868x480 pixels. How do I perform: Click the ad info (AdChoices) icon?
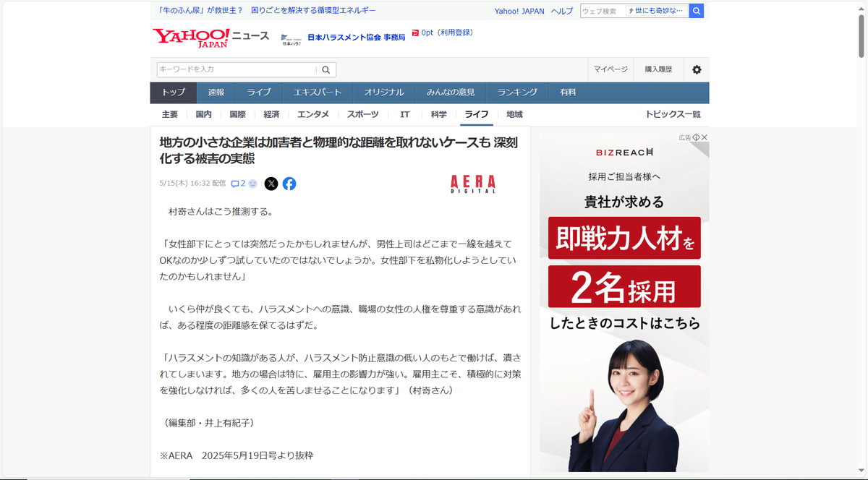696,137
